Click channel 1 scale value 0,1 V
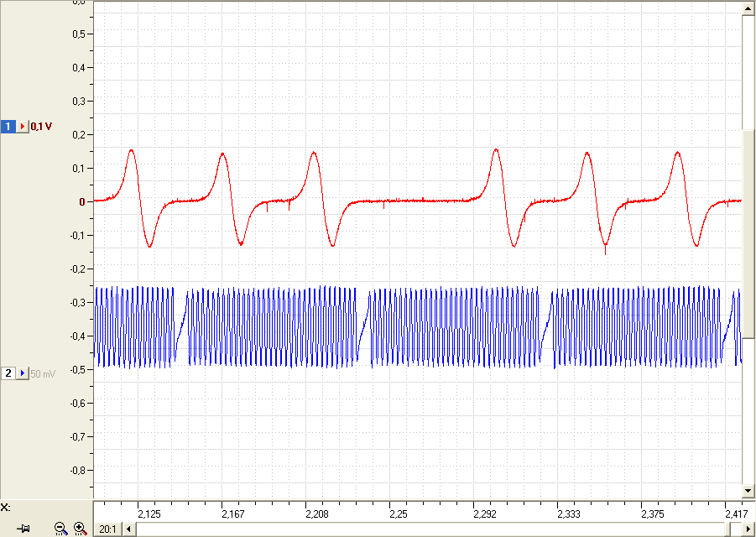This screenshot has height=537, width=756. point(41,127)
